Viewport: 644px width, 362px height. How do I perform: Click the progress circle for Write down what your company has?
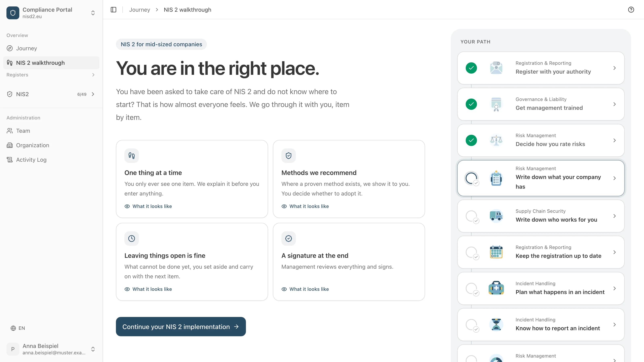472,178
